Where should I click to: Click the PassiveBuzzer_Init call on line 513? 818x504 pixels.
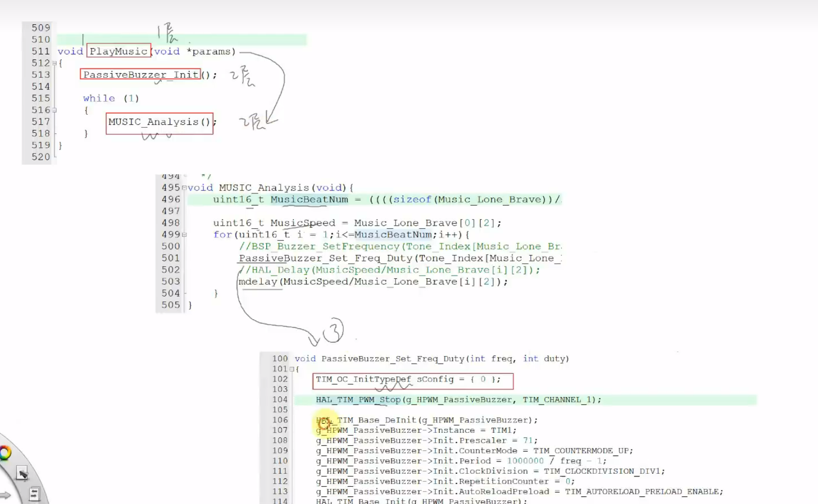pos(141,75)
